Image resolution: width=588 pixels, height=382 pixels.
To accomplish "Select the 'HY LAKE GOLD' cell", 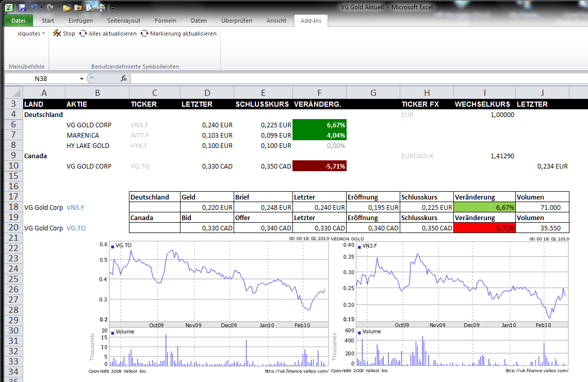I will coord(97,145).
